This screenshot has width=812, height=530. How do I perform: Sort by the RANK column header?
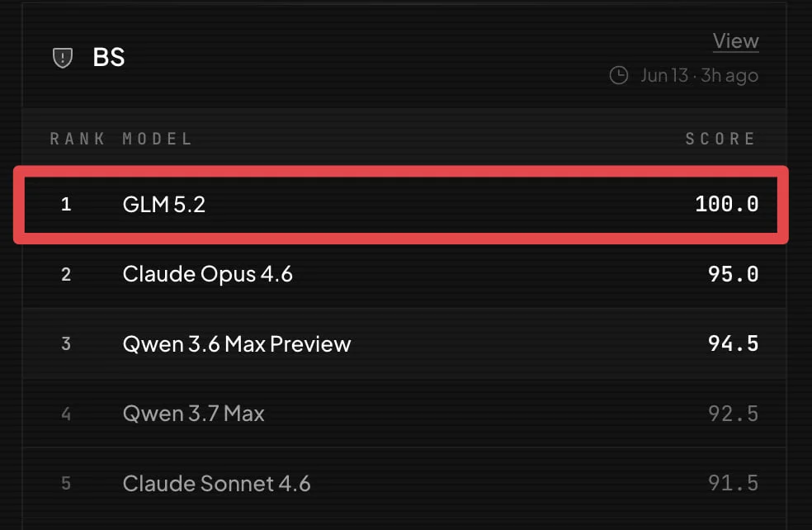[78, 139]
